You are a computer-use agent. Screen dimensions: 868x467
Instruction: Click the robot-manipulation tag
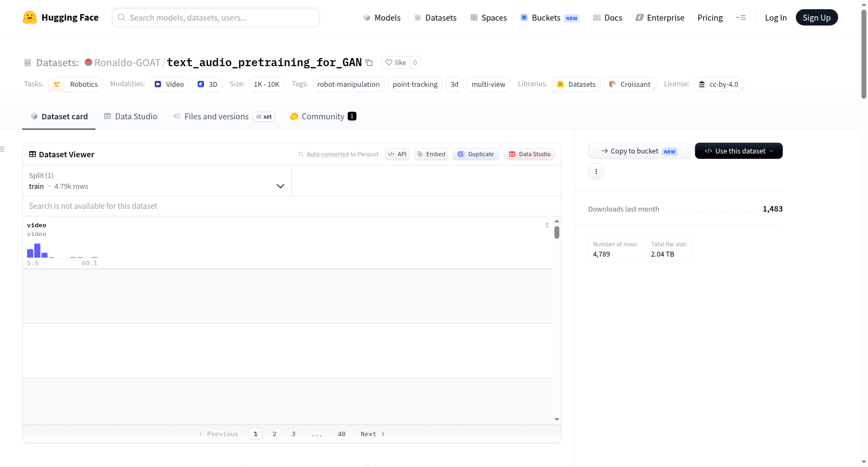[x=348, y=84]
